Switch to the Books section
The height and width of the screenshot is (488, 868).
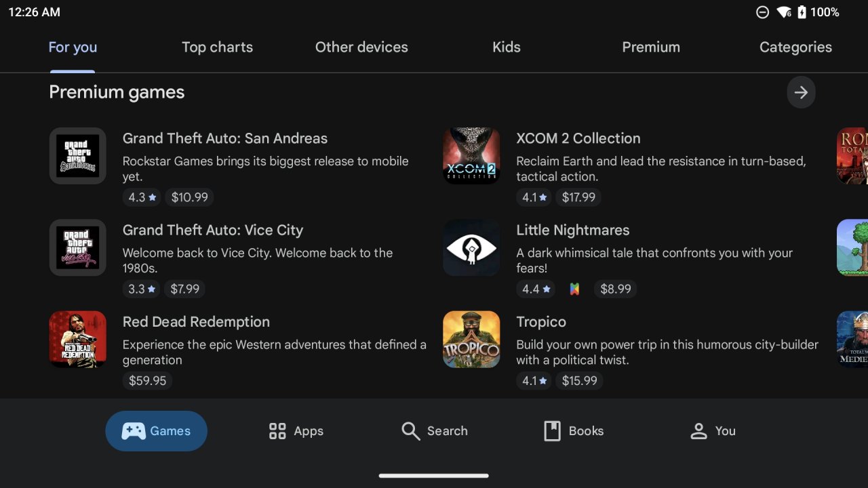point(574,431)
